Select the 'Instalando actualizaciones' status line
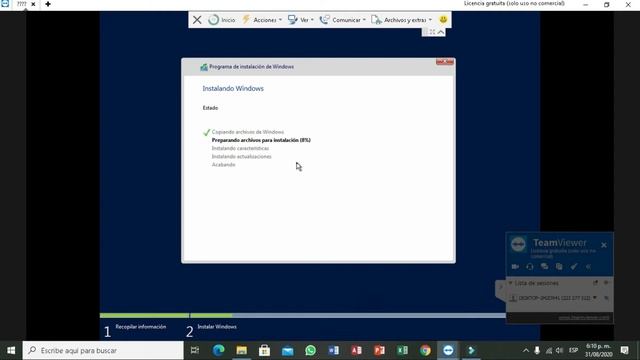 pos(241,156)
